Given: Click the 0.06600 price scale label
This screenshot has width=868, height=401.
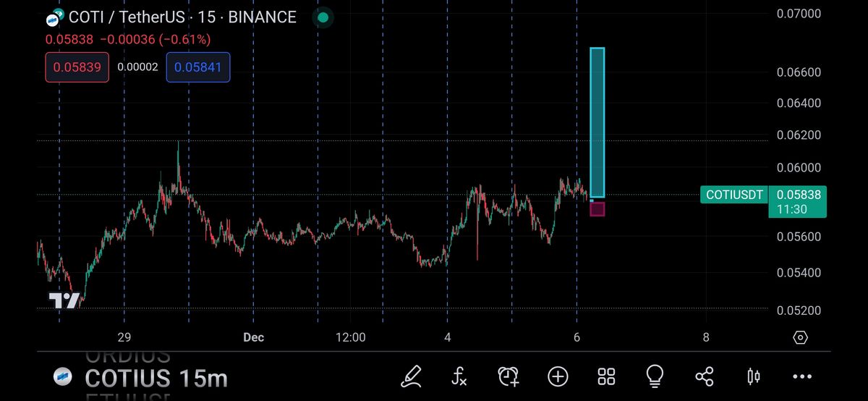Looking at the screenshot, I should pos(799,72).
